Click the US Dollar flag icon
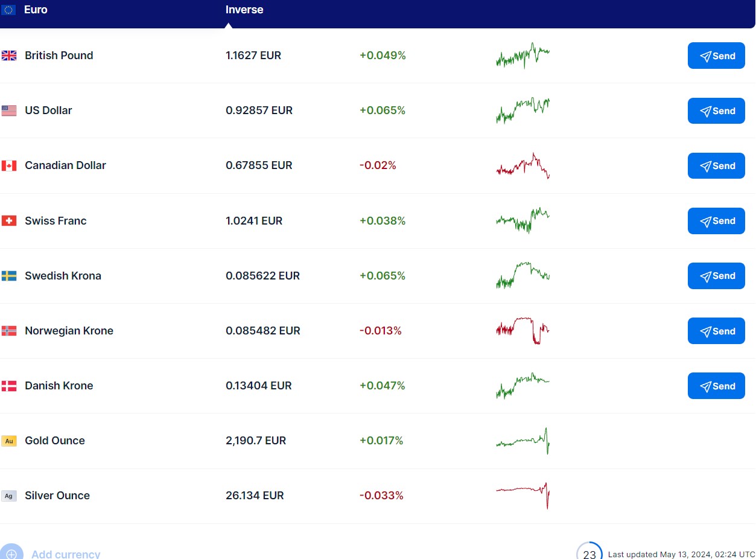The height and width of the screenshot is (559, 756). [x=9, y=110]
